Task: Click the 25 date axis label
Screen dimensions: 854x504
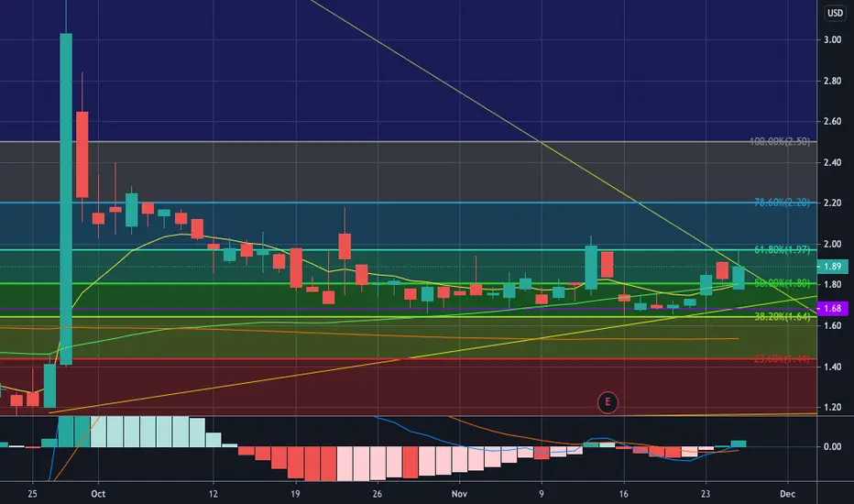Action: point(32,494)
